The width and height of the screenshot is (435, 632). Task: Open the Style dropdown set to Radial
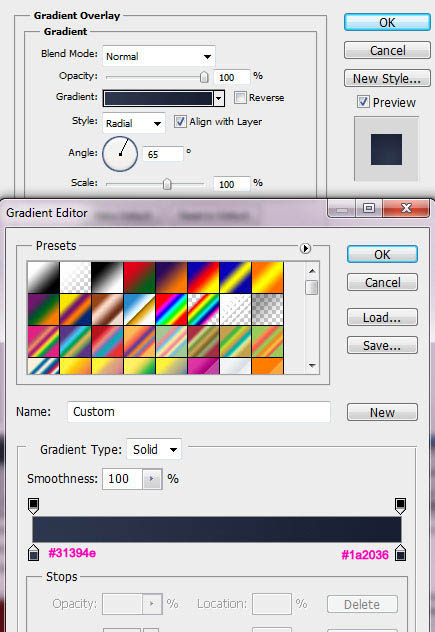[x=134, y=123]
